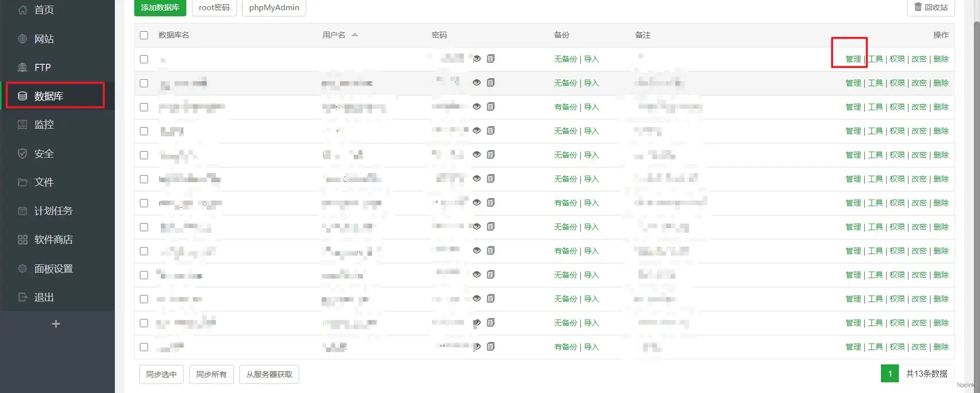Check the fourth database row checkbox
Image resolution: width=980 pixels, height=393 pixels.
point(144,131)
